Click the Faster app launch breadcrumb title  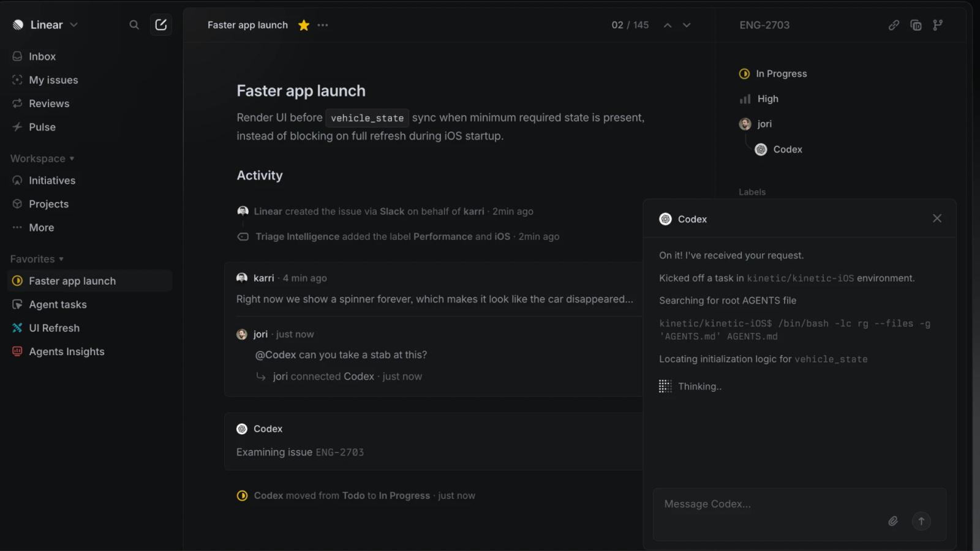[x=247, y=25]
